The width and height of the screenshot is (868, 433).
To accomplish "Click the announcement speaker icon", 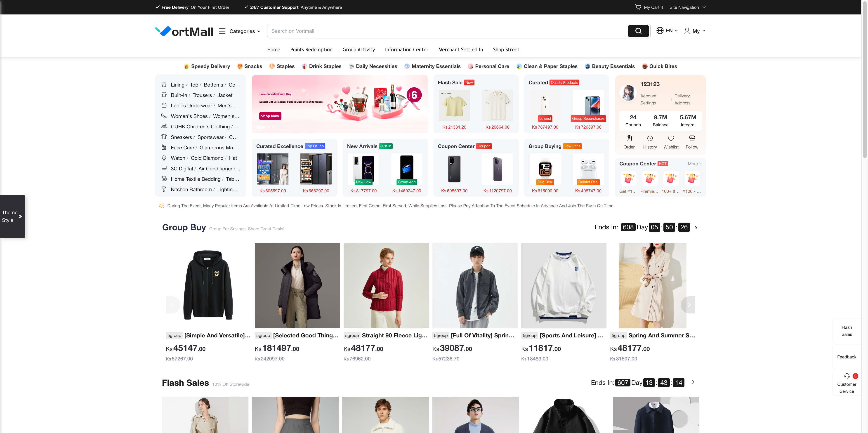I will tap(161, 206).
